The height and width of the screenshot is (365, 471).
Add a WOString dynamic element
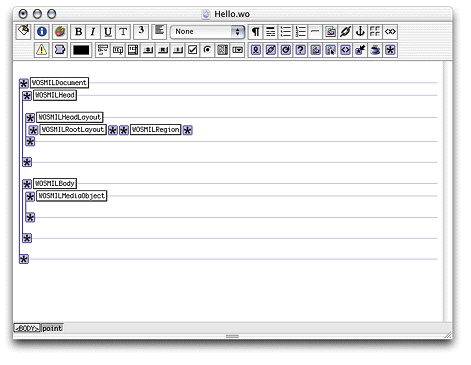256,50
